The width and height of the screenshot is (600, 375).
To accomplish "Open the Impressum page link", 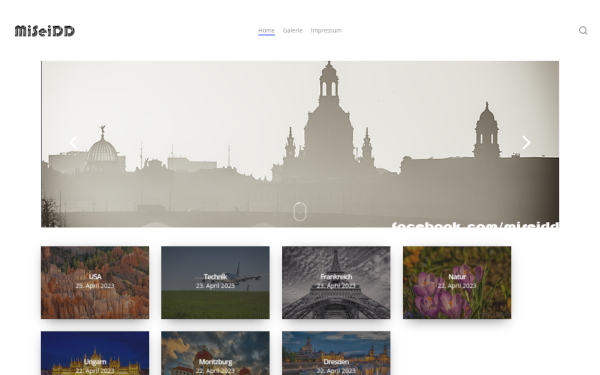I will pos(326,30).
